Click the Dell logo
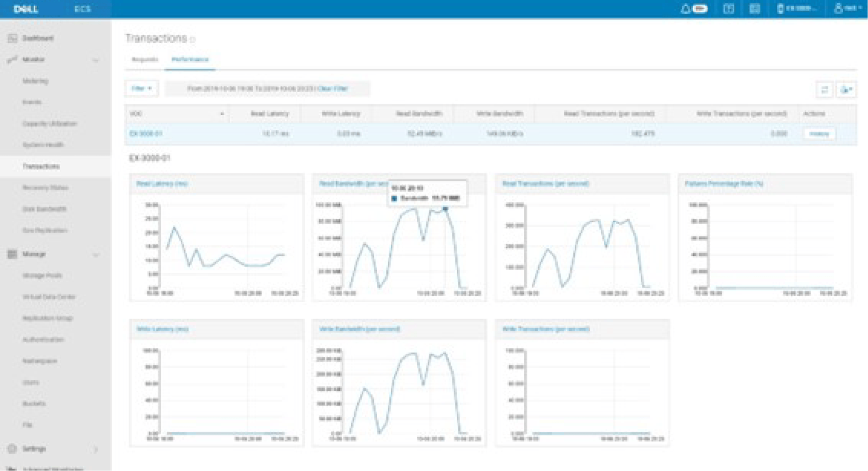 (26, 9)
